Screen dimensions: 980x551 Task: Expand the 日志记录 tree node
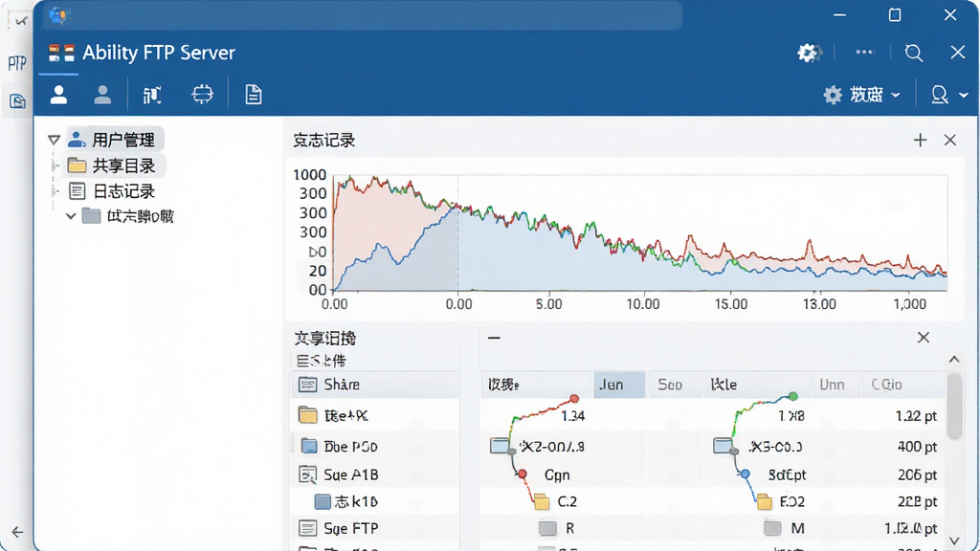[x=56, y=191]
